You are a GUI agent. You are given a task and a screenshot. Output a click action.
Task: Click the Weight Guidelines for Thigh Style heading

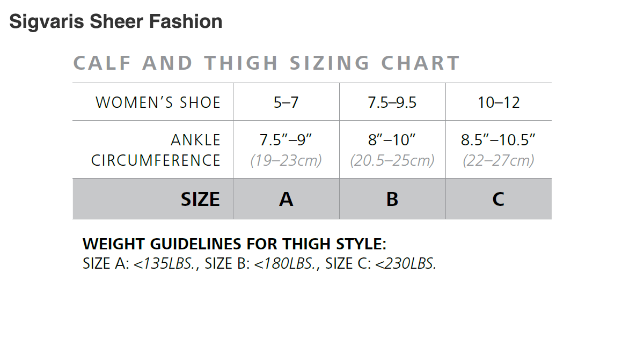click(235, 244)
